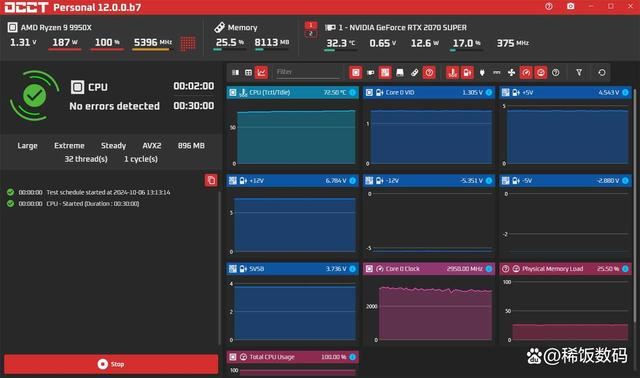Click the Filter text field
Viewport: 640px width, 378px height.
click(x=308, y=73)
